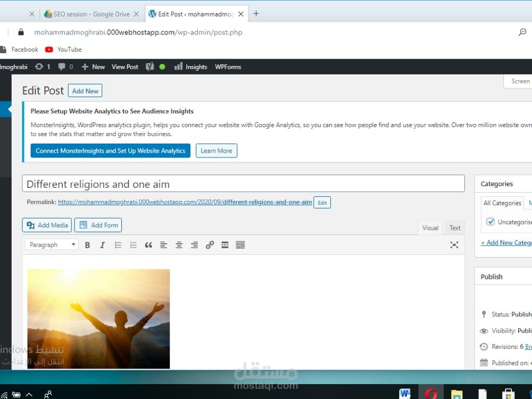Browse post revisions link
532x399 pixels.
pyautogui.click(x=528, y=347)
